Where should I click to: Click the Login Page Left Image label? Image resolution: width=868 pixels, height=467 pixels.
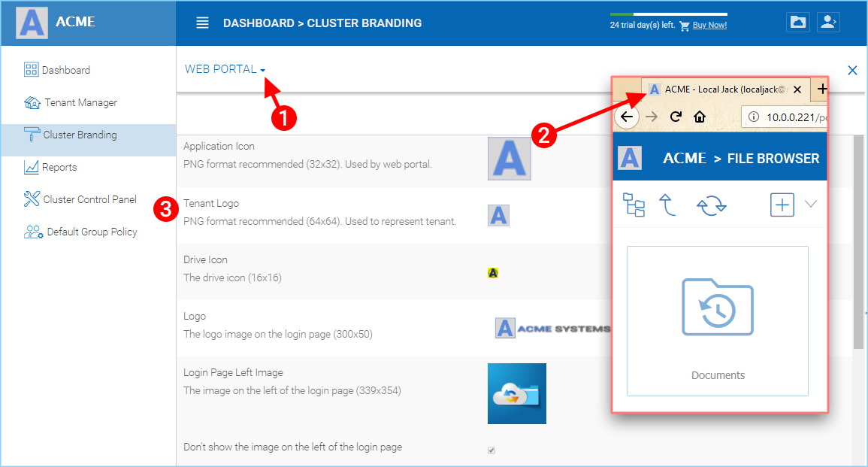(x=233, y=373)
